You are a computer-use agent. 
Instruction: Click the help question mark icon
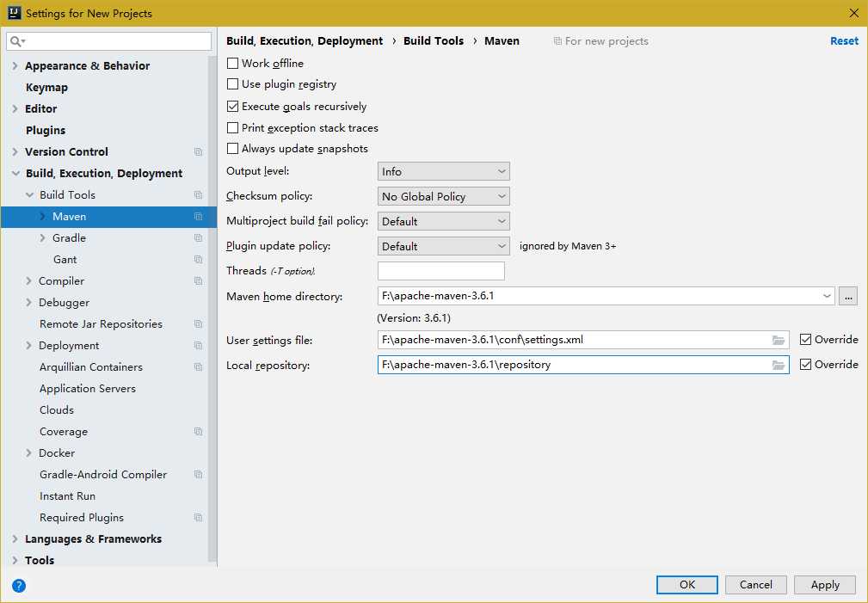tap(19, 586)
